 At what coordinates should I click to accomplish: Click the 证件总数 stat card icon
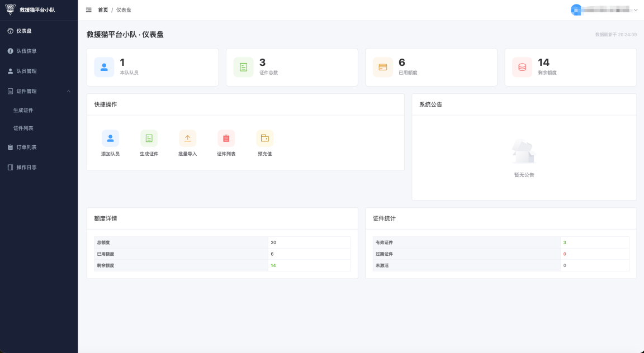(243, 67)
